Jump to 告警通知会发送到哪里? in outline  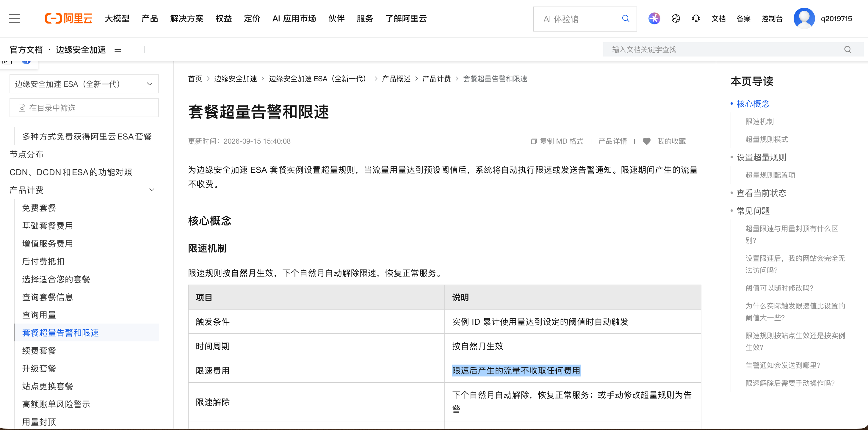[783, 365]
